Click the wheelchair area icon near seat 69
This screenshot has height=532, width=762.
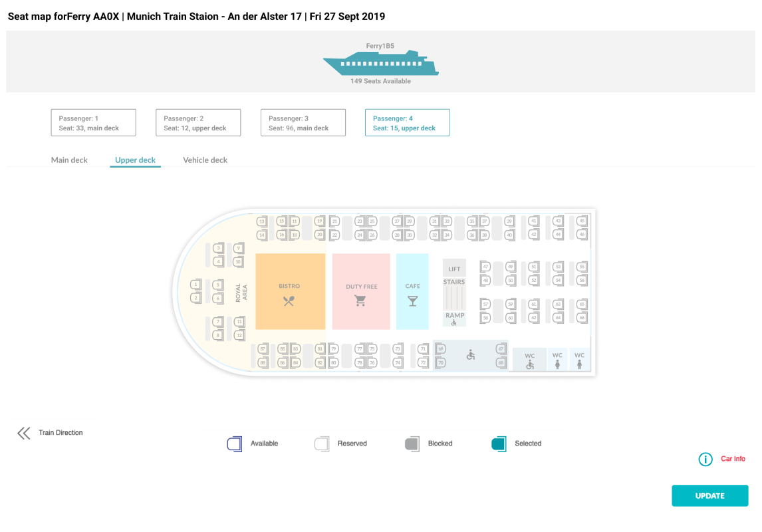(x=470, y=355)
